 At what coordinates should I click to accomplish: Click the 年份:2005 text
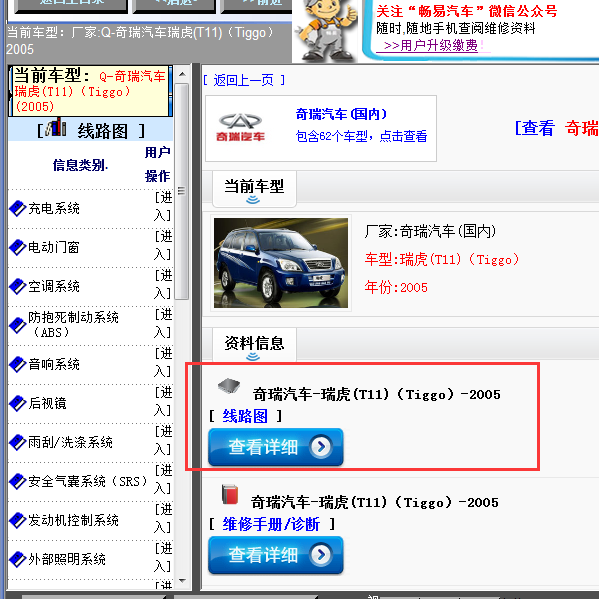[x=396, y=287]
